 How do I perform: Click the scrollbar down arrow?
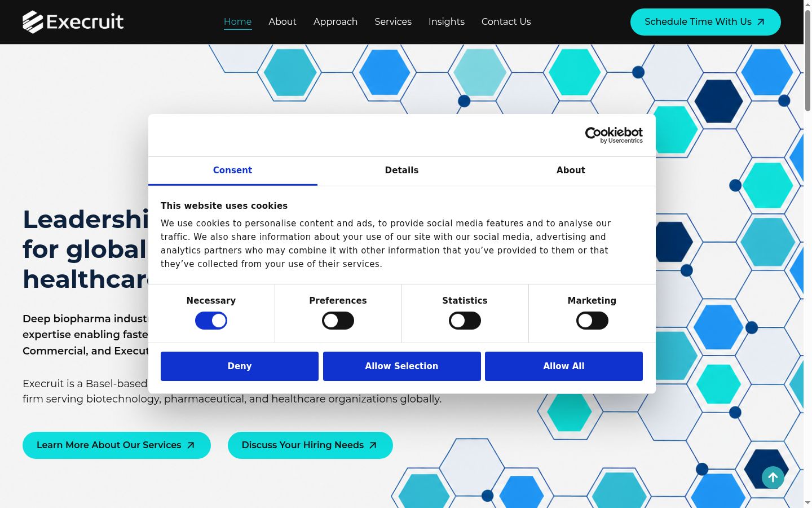(807, 503)
